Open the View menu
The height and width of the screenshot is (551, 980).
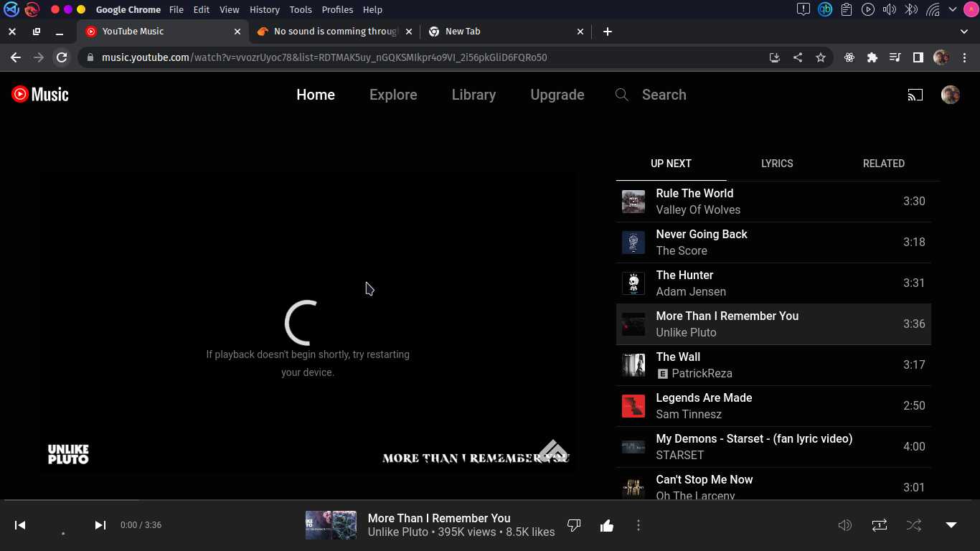click(x=230, y=10)
